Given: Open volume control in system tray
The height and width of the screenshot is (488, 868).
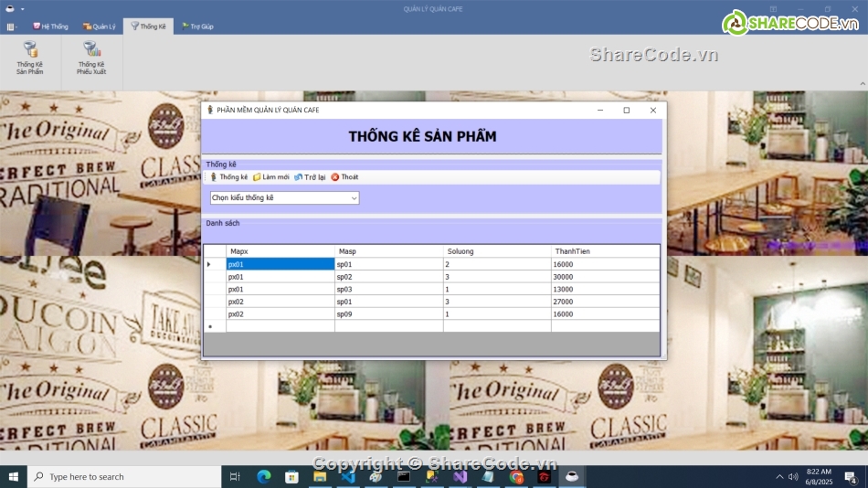Looking at the screenshot, I should pyautogui.click(x=793, y=476).
